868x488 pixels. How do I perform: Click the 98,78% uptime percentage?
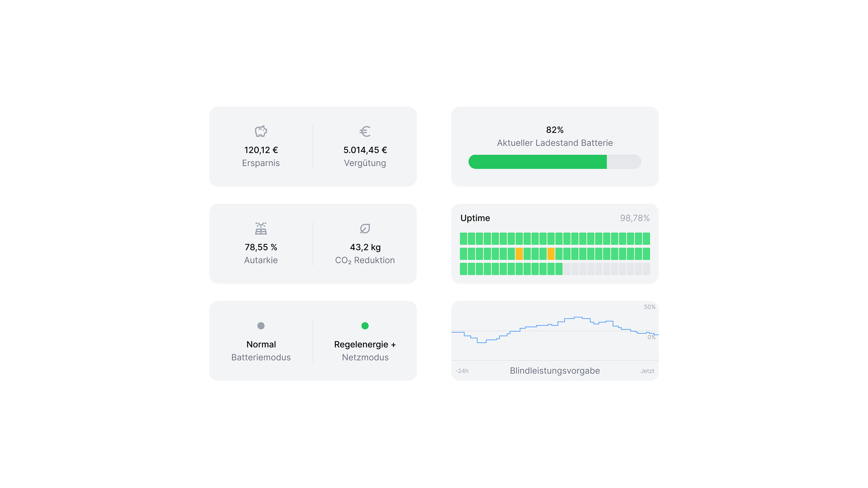pos(635,218)
